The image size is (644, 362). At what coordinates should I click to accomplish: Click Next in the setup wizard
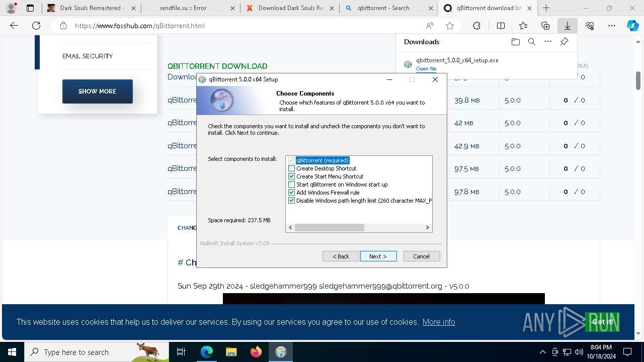[x=378, y=256]
